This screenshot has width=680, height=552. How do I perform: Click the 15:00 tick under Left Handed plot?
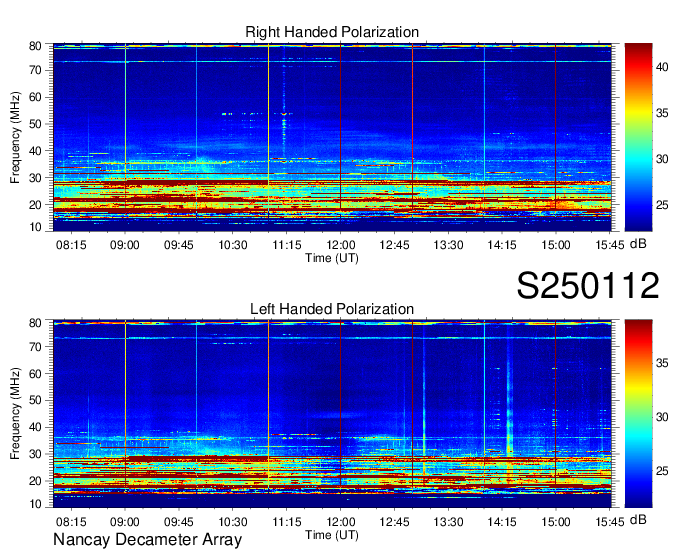556,522
